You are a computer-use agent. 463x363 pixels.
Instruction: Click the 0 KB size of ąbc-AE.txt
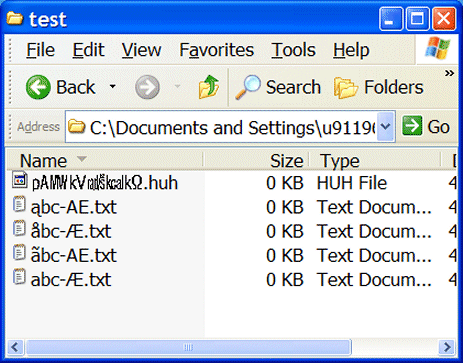click(284, 207)
